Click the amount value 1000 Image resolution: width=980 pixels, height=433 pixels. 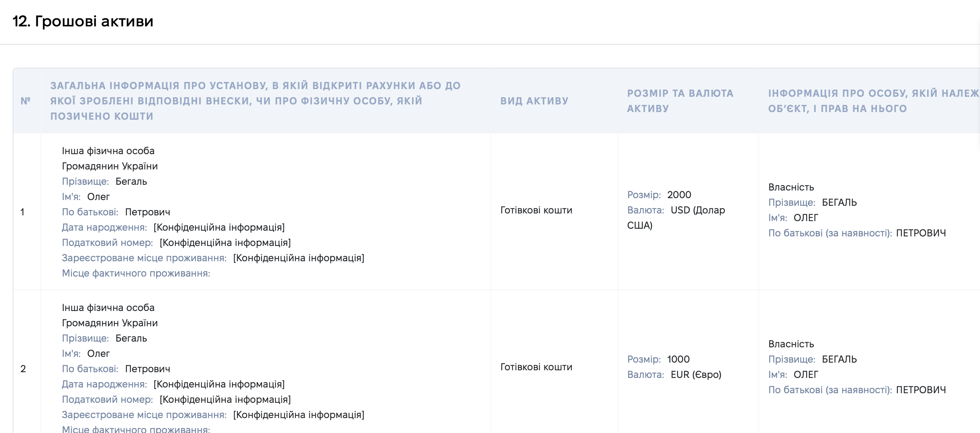(678, 359)
